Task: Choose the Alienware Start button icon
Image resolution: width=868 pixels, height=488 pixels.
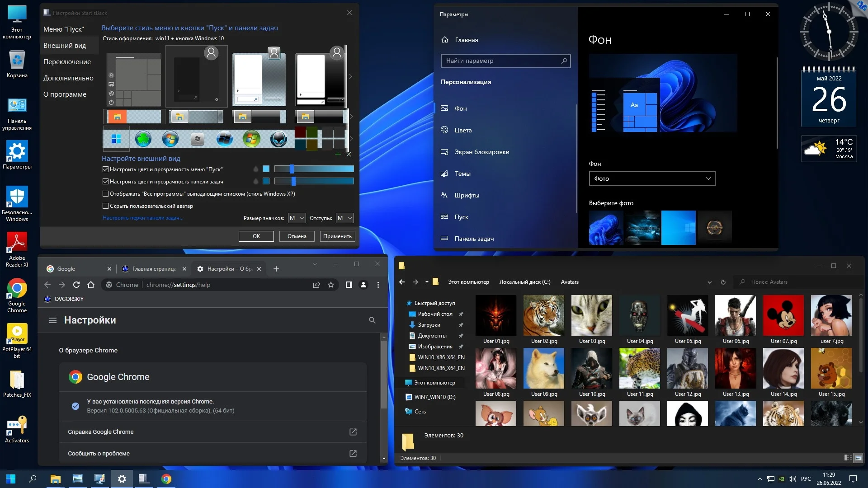Action: (x=278, y=139)
